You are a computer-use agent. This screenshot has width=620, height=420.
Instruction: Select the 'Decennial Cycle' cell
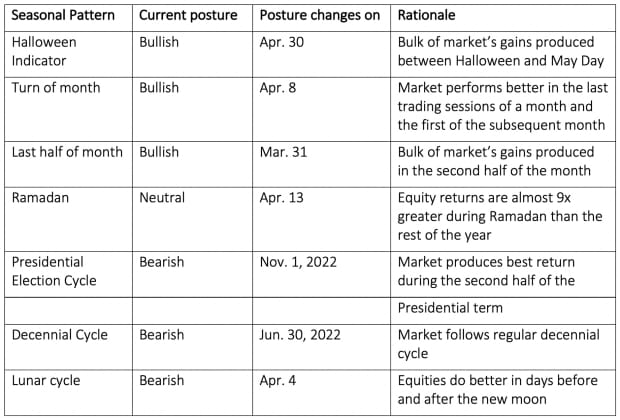(58, 335)
